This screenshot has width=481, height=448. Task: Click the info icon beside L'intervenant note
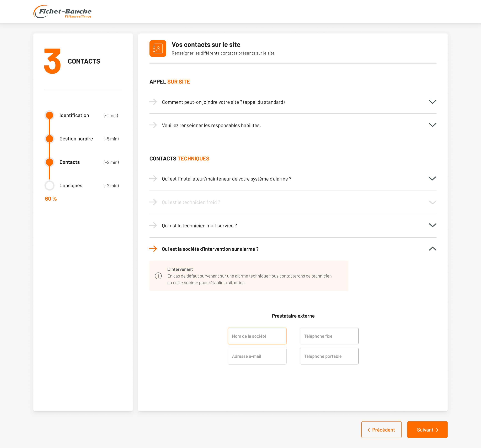coord(158,276)
